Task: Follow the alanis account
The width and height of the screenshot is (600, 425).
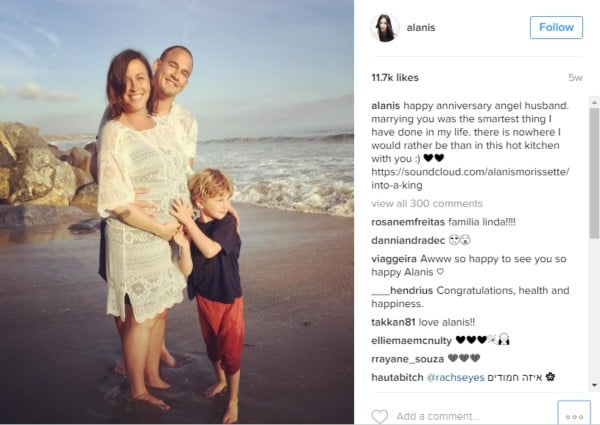Action: 556,28
